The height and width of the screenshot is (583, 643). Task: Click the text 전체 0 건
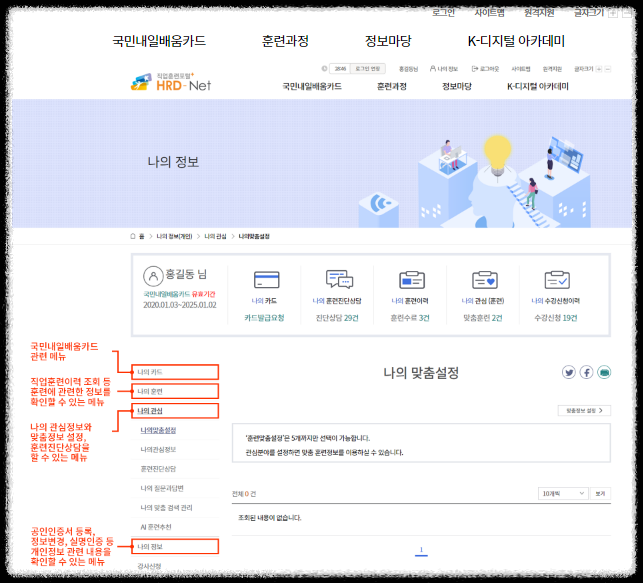tap(244, 494)
